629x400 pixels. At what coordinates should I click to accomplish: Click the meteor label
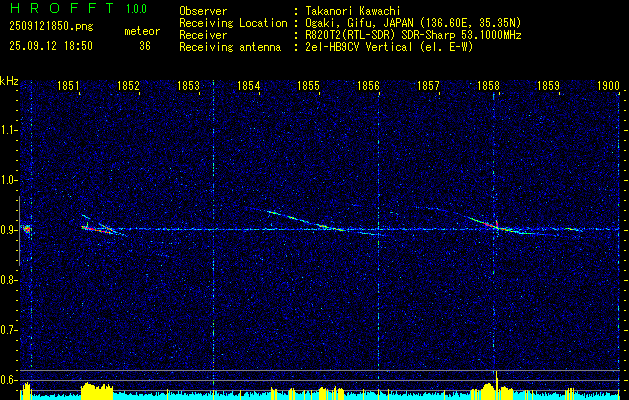click(x=142, y=31)
